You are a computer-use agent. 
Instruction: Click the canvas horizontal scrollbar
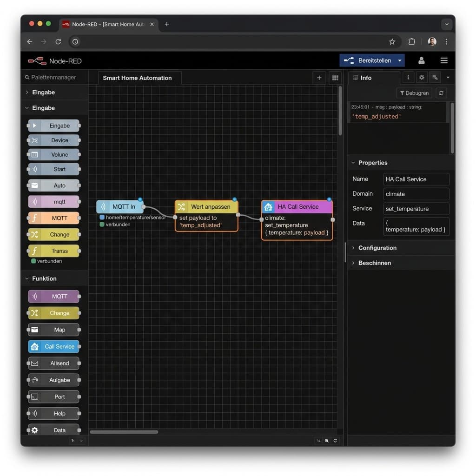point(124,432)
